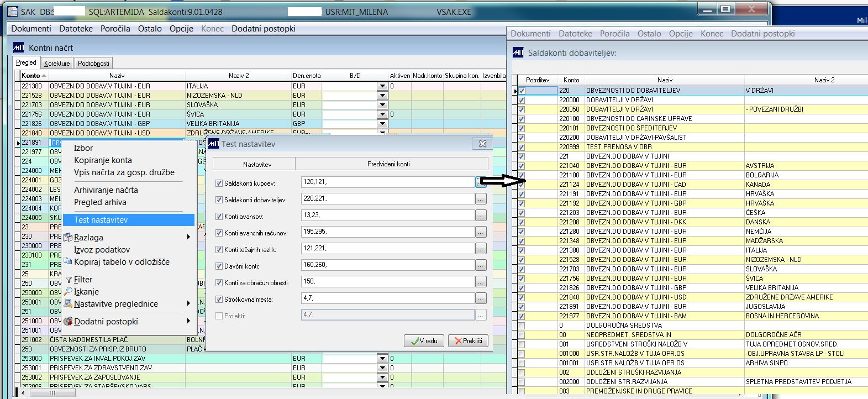Toggle the Davčni konti checkbox
The height and width of the screenshot is (399, 868).
click(x=219, y=266)
